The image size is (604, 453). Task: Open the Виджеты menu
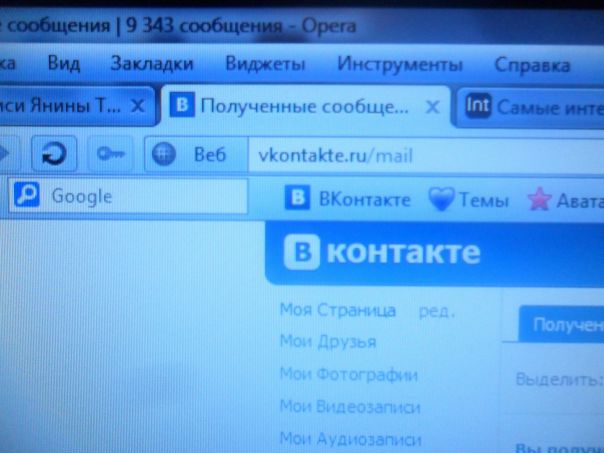coord(265,64)
